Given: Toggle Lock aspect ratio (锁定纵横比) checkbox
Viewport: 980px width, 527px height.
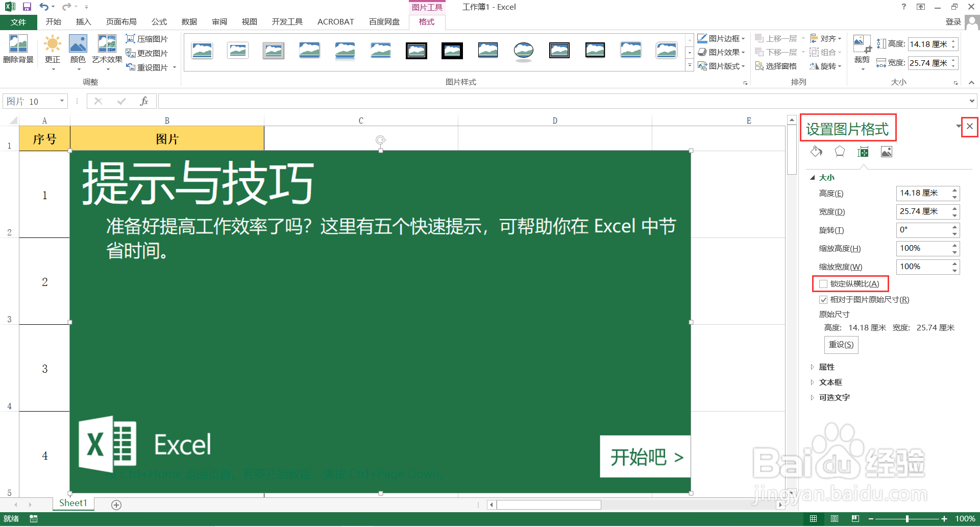Looking at the screenshot, I should pyautogui.click(x=823, y=284).
